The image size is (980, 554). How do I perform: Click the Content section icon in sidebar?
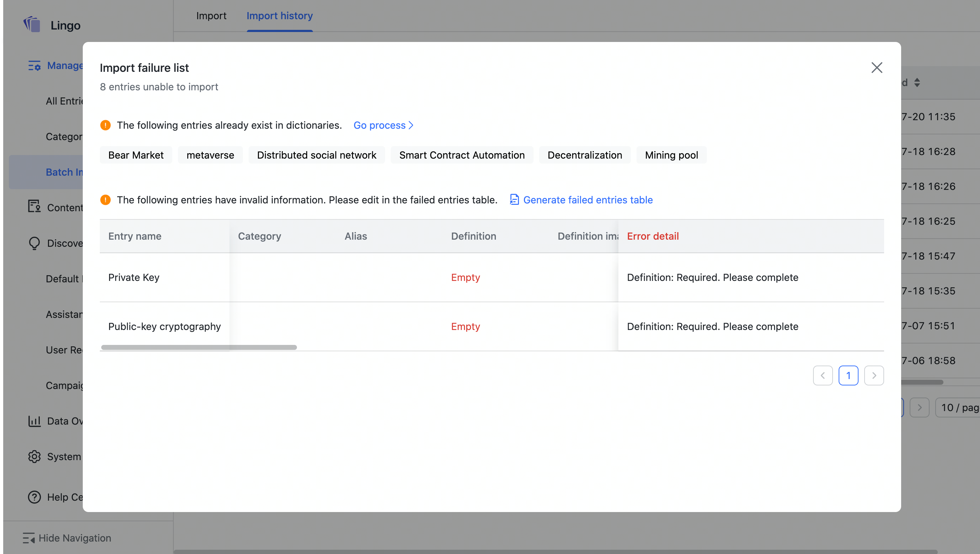[34, 206]
